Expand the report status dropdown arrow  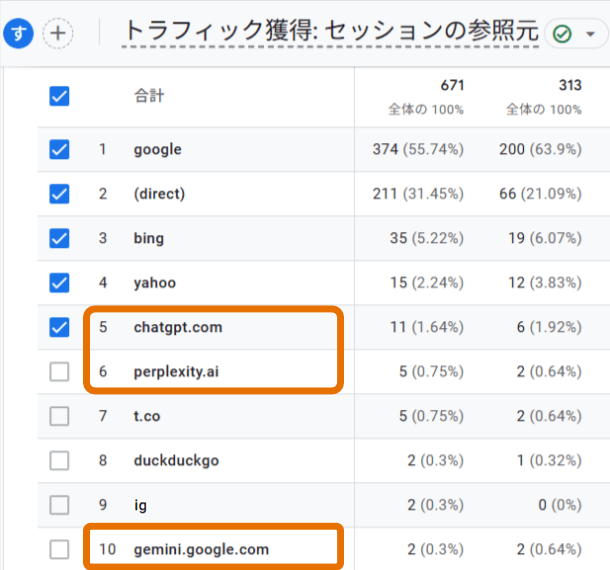tap(589, 34)
